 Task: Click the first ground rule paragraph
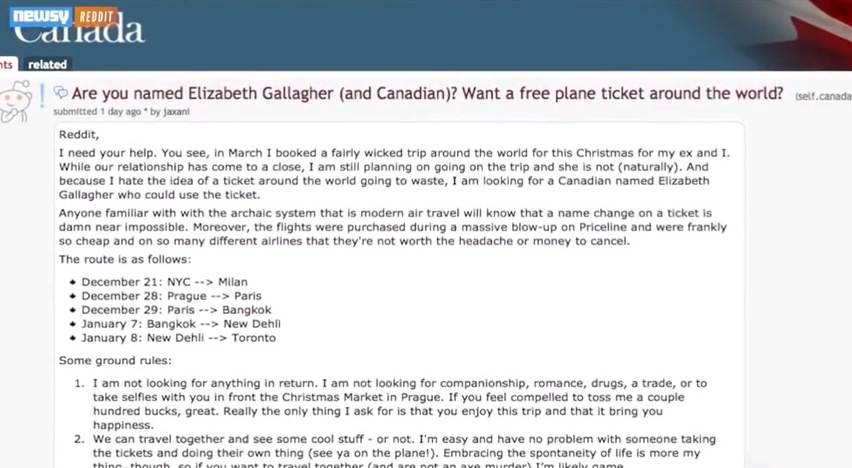[399, 404]
